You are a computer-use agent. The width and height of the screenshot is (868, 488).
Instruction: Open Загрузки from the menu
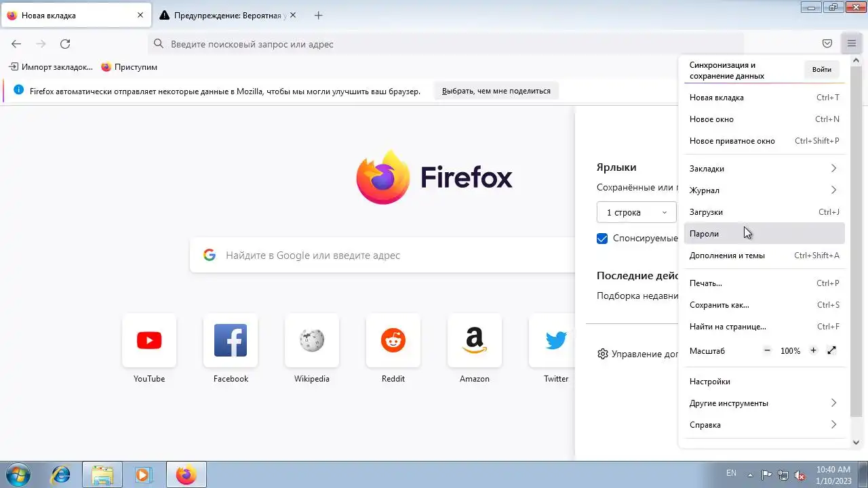coord(764,211)
